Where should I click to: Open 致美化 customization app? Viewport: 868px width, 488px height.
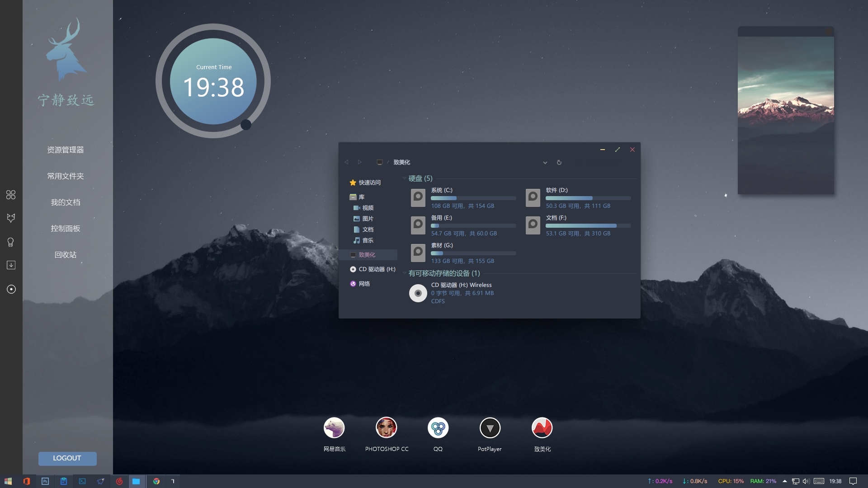541,428
